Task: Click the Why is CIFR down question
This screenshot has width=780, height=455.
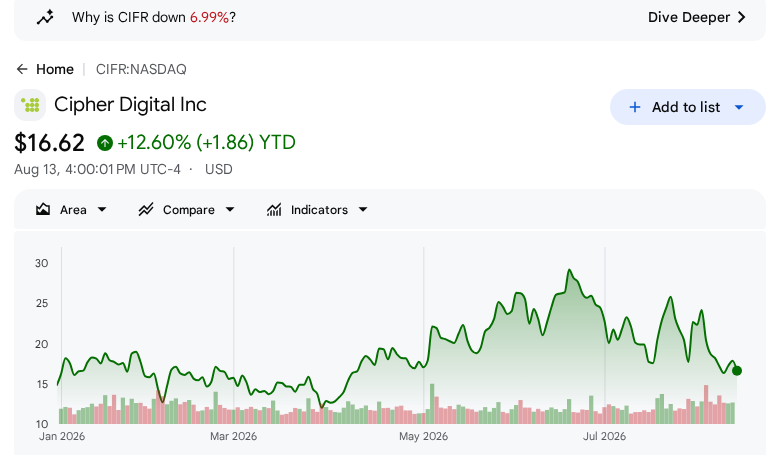Action: (154, 17)
